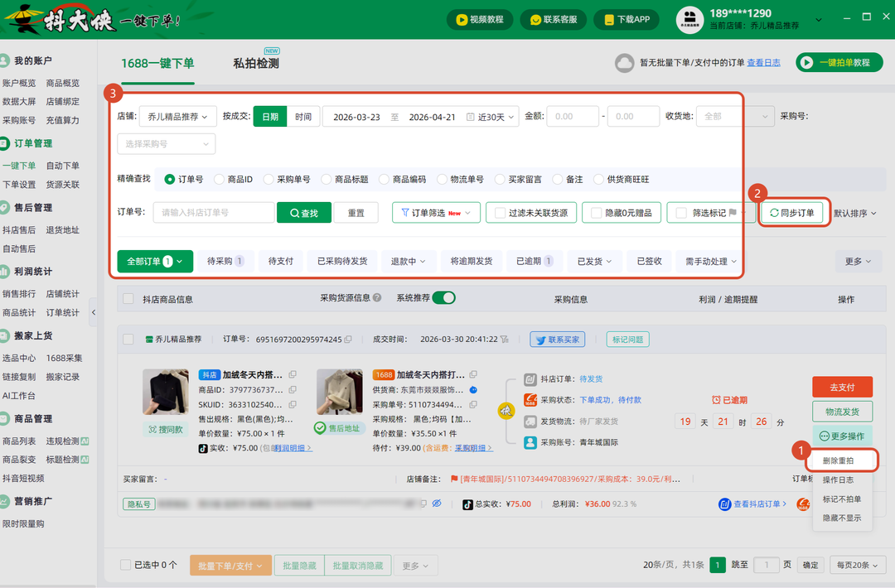Click the 隐私号 privacy number tag

pyautogui.click(x=138, y=504)
